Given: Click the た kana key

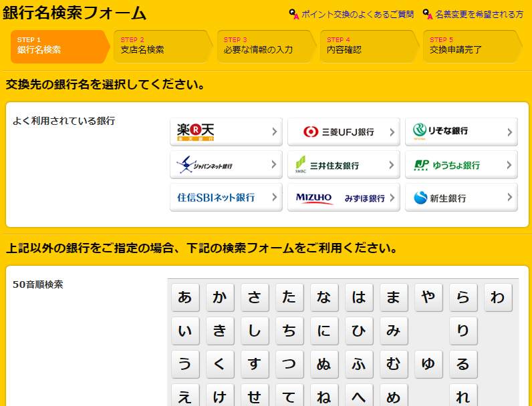Looking at the screenshot, I should [x=289, y=297].
